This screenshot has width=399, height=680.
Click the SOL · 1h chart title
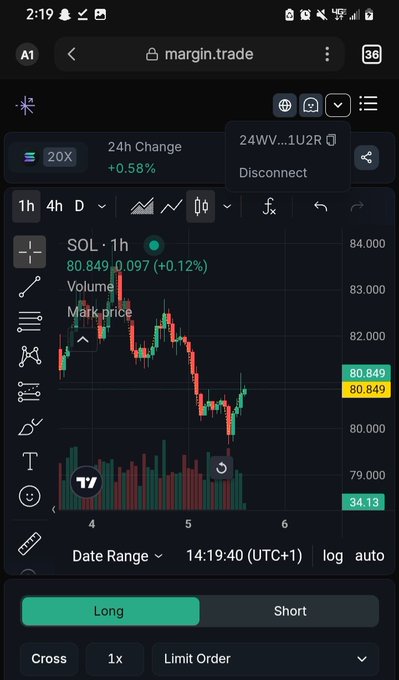coord(98,246)
